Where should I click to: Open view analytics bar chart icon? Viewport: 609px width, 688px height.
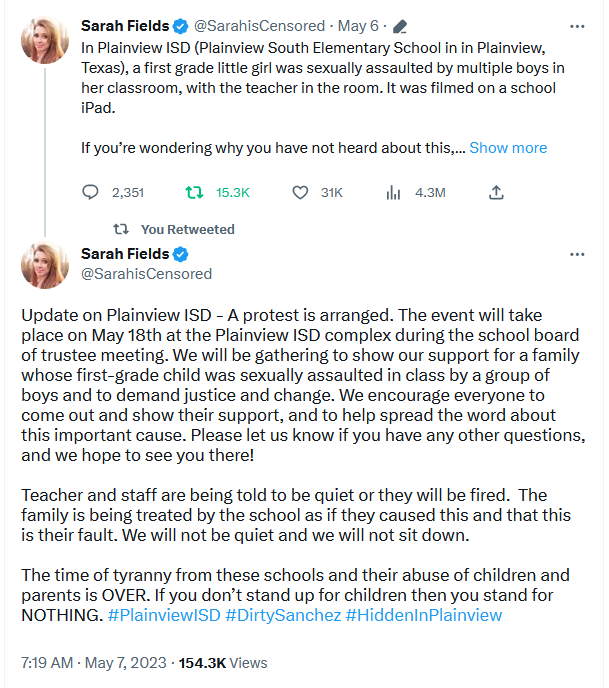coord(393,192)
